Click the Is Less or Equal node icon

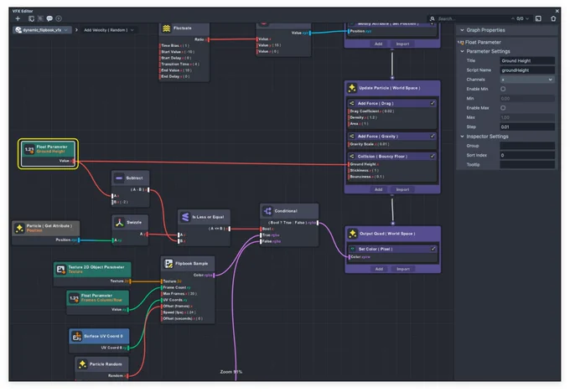coord(185,217)
